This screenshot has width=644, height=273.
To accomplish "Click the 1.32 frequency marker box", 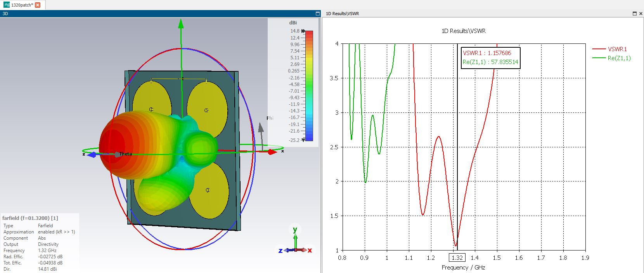I will point(457,257).
